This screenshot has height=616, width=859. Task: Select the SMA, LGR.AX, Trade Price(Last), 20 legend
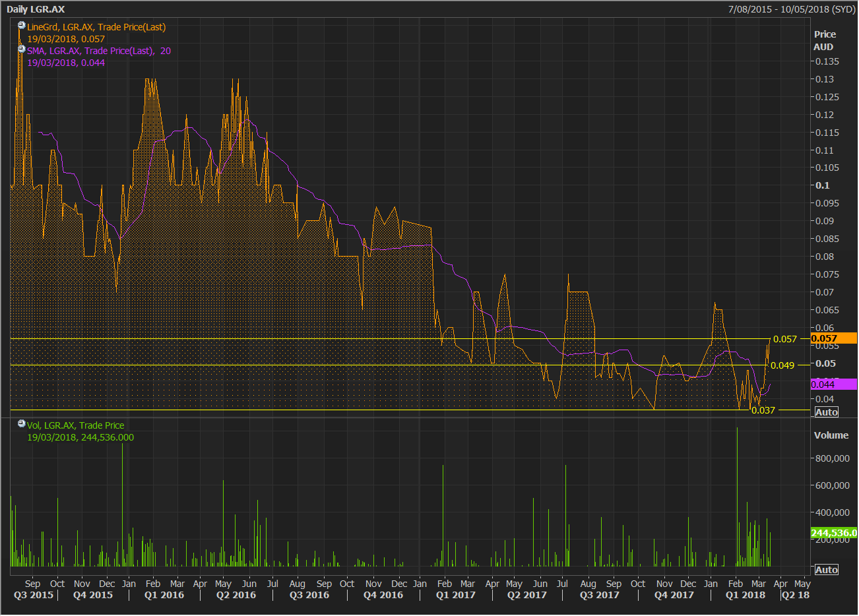click(x=99, y=51)
